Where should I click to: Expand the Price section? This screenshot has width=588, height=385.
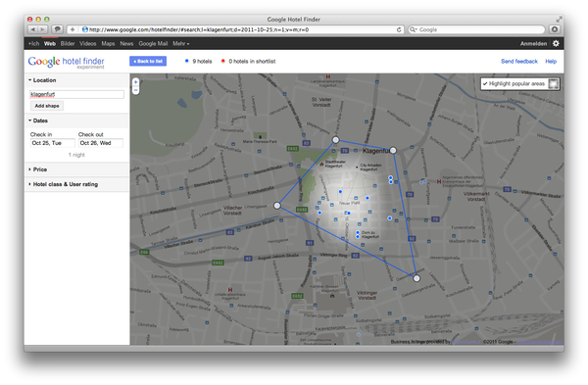click(x=37, y=169)
